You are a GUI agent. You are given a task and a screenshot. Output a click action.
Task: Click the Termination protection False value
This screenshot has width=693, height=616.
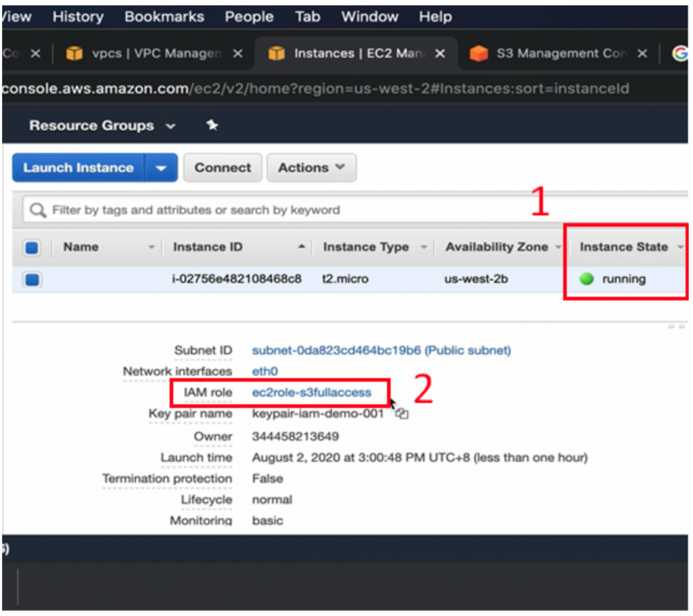pyautogui.click(x=267, y=479)
